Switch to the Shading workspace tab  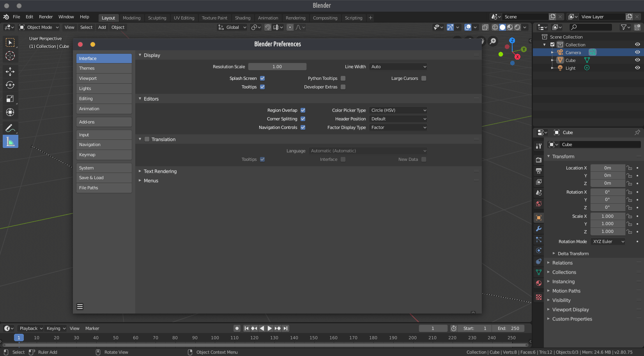coord(242,18)
